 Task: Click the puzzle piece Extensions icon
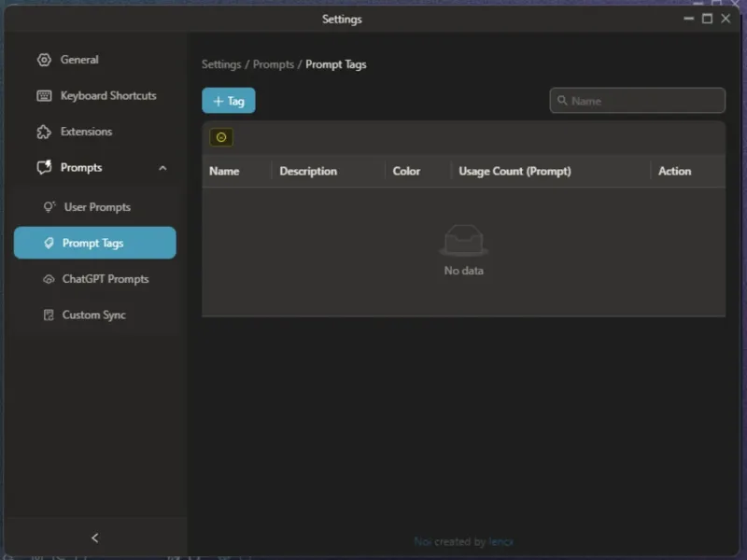(x=44, y=132)
